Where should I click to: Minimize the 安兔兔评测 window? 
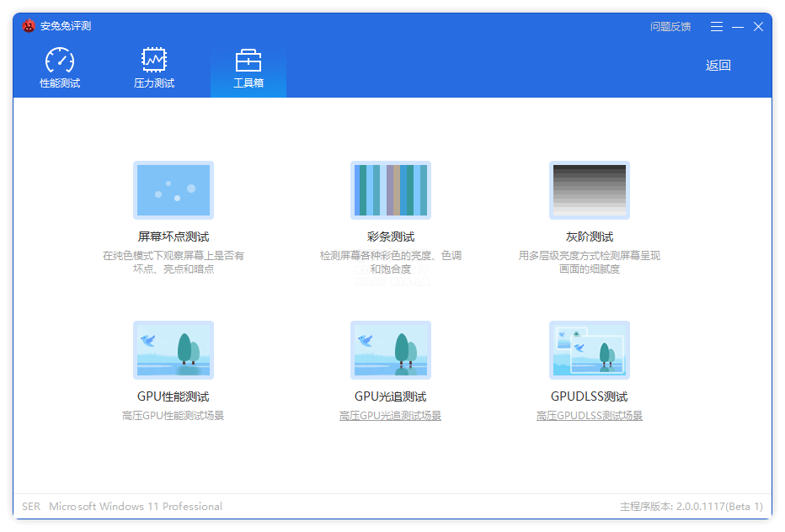point(738,27)
